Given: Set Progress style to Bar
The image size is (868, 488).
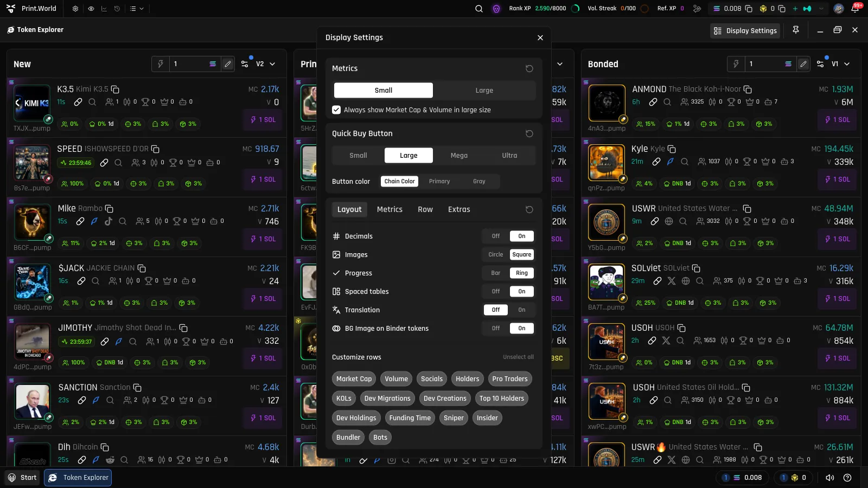Looking at the screenshot, I should 496,273.
